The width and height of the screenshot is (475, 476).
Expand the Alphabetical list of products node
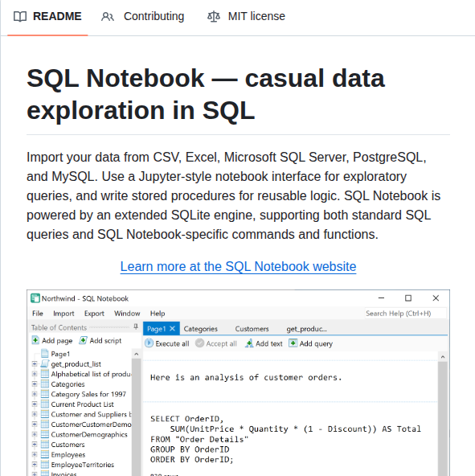(x=35, y=374)
